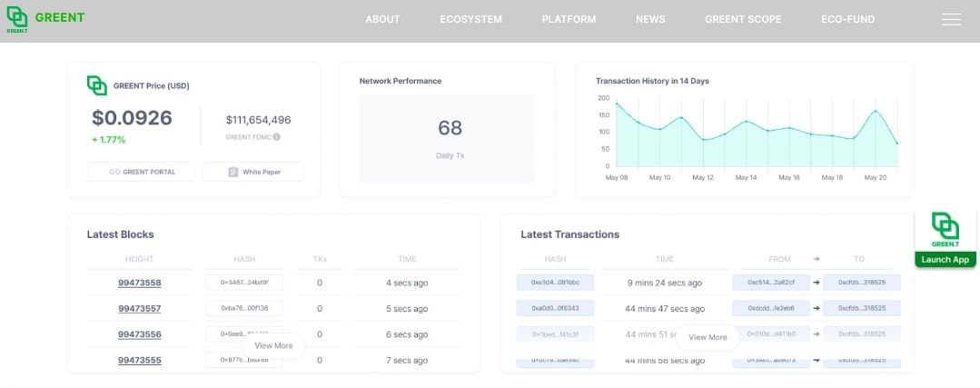Image resolution: width=980 pixels, height=388 pixels.
Task: Open block height 99473556
Action: [x=139, y=334]
